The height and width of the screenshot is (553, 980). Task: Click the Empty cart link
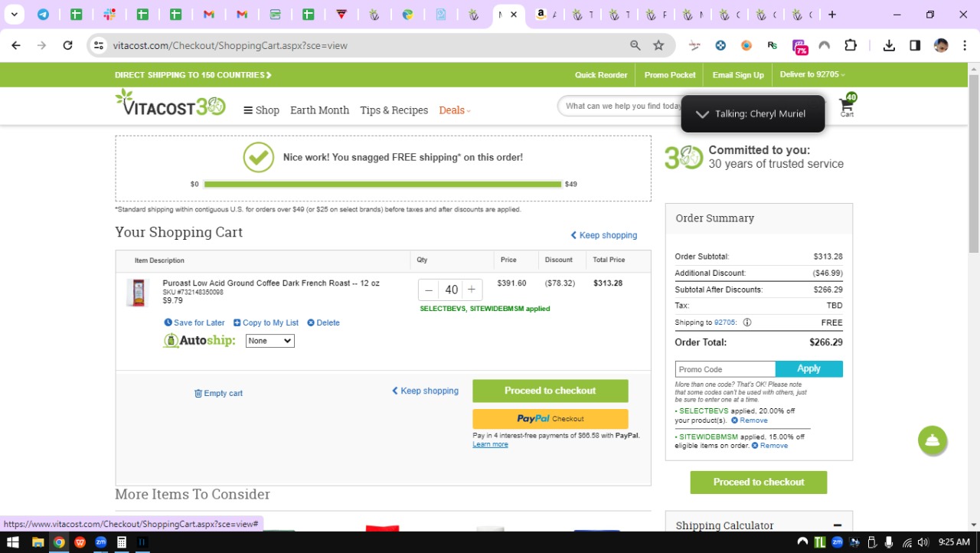(x=218, y=393)
